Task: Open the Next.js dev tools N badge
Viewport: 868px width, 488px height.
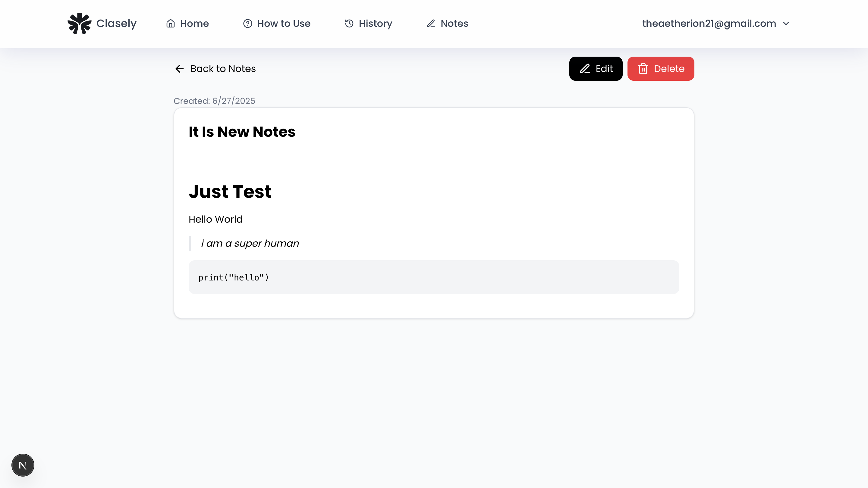Action: [23, 465]
